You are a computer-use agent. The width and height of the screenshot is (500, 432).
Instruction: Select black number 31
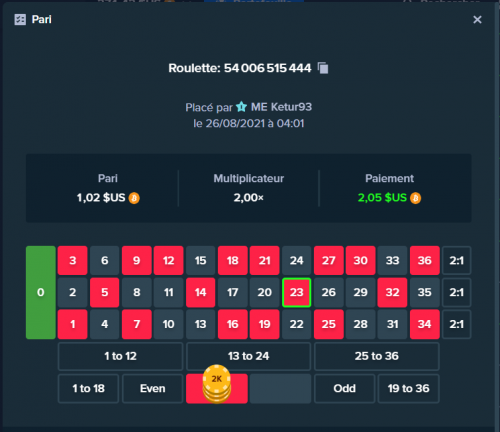392,324
